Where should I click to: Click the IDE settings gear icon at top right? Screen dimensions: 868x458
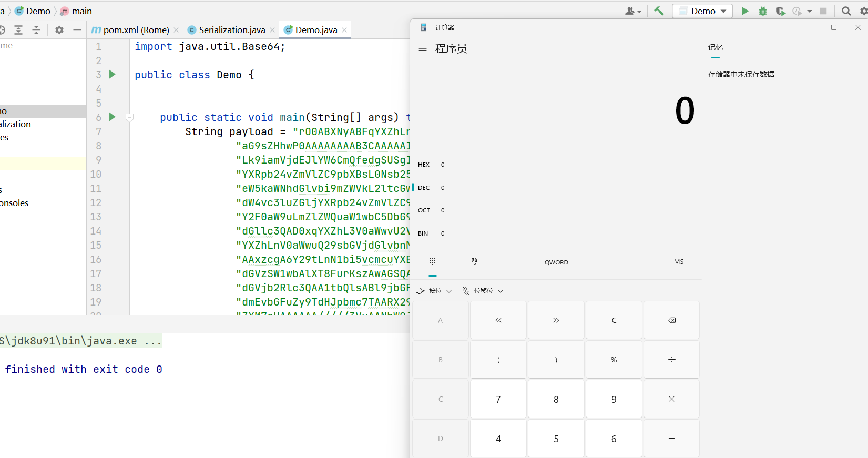[863, 11]
